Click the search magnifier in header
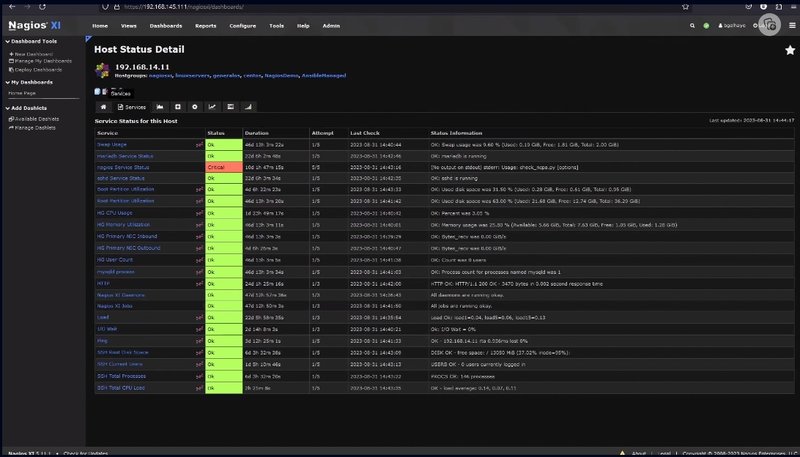The width and height of the screenshot is (800, 457). pyautogui.click(x=692, y=25)
